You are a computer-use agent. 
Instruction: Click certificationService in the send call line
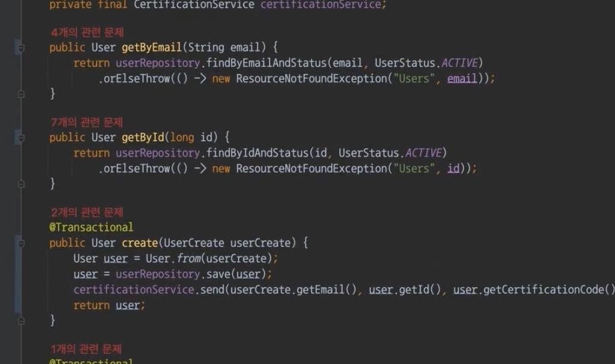[134, 289]
